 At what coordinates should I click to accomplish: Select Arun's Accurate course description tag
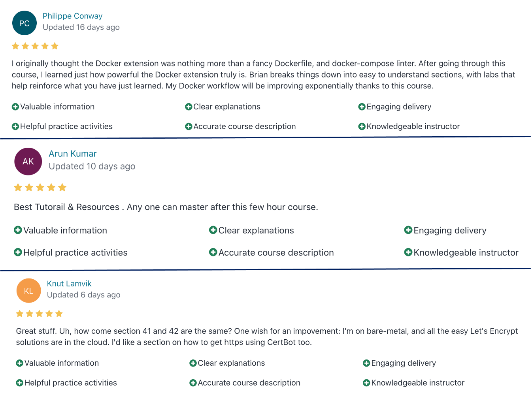272,252
